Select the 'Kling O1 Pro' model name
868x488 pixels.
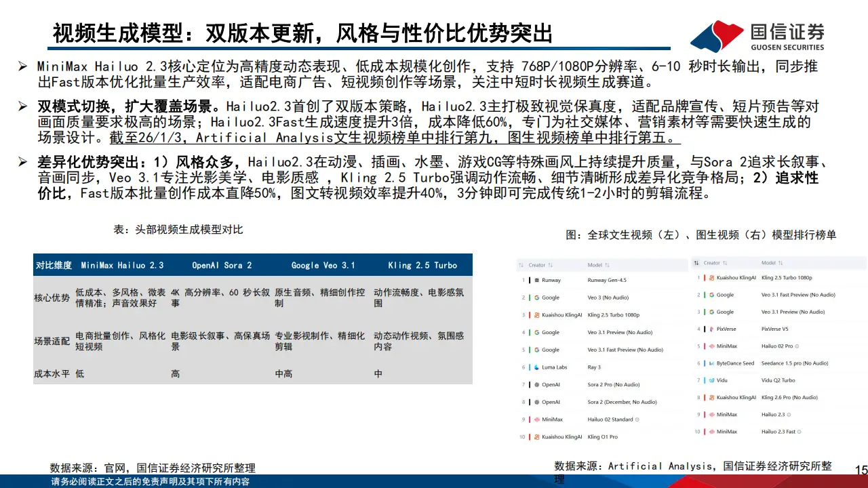tap(603, 437)
